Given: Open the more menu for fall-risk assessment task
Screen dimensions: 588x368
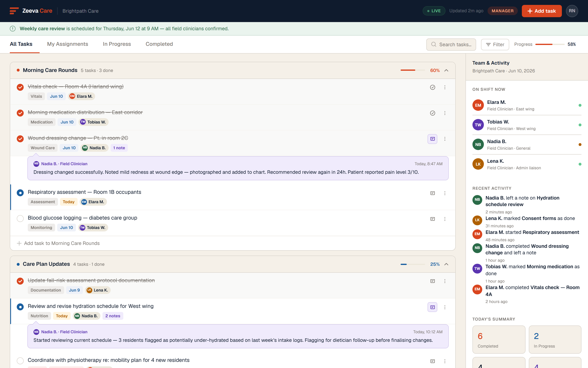Looking at the screenshot, I should 445,281.
